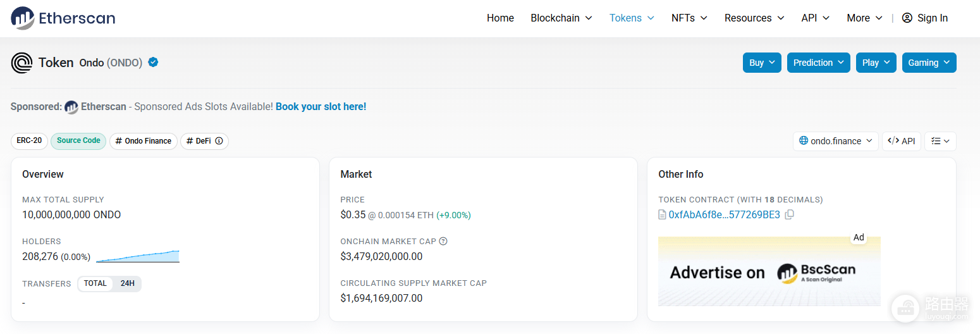Click the globe icon in ondo.finance button
980x334 pixels.
pos(804,141)
